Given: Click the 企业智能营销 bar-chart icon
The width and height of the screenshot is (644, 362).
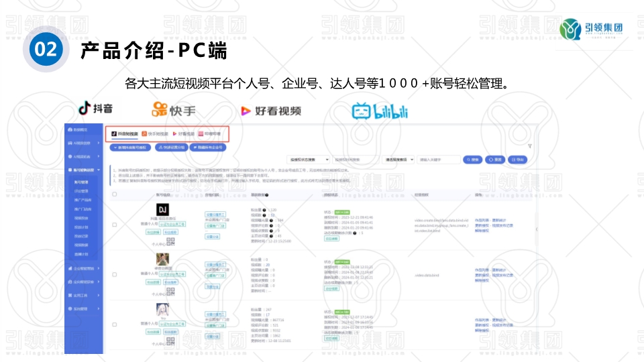Looking at the screenshot, I should 70,268.
